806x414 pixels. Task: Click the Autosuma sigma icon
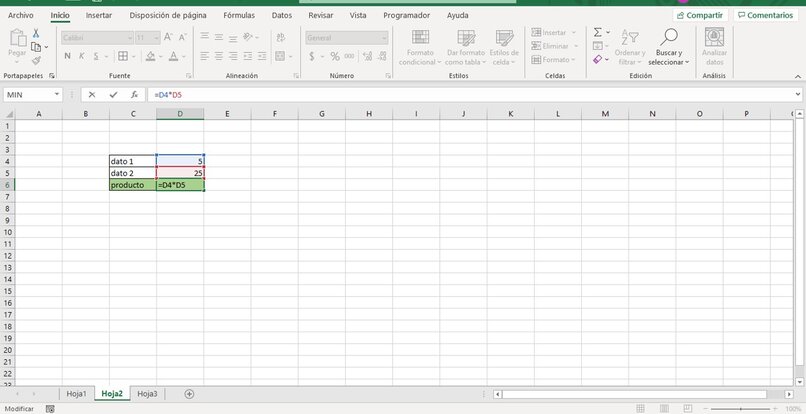pyautogui.click(x=598, y=32)
